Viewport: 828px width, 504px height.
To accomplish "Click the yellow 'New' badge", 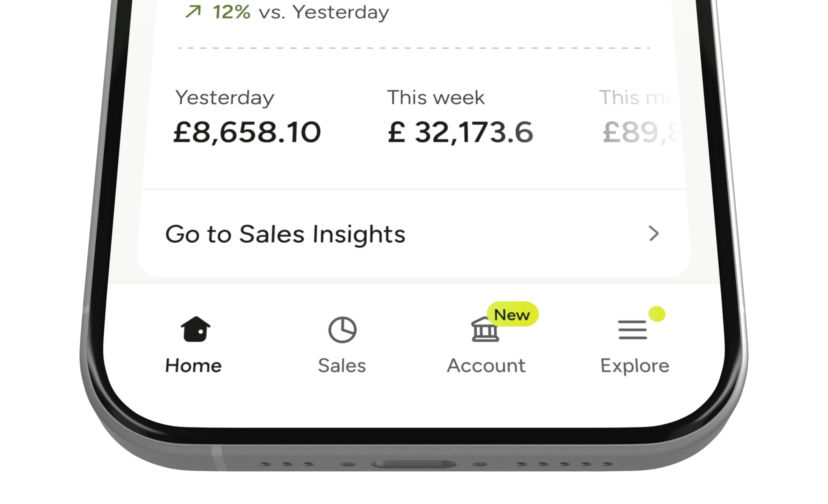I will [512, 314].
